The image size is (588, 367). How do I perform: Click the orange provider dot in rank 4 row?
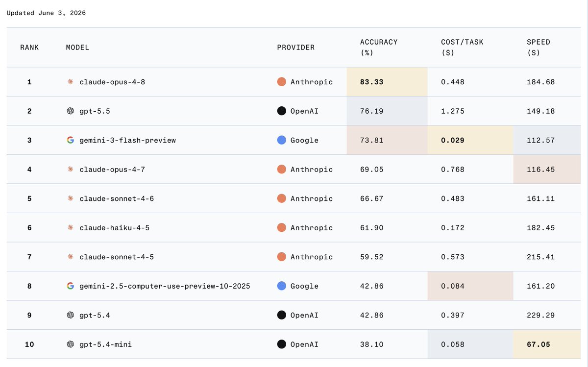[282, 170]
